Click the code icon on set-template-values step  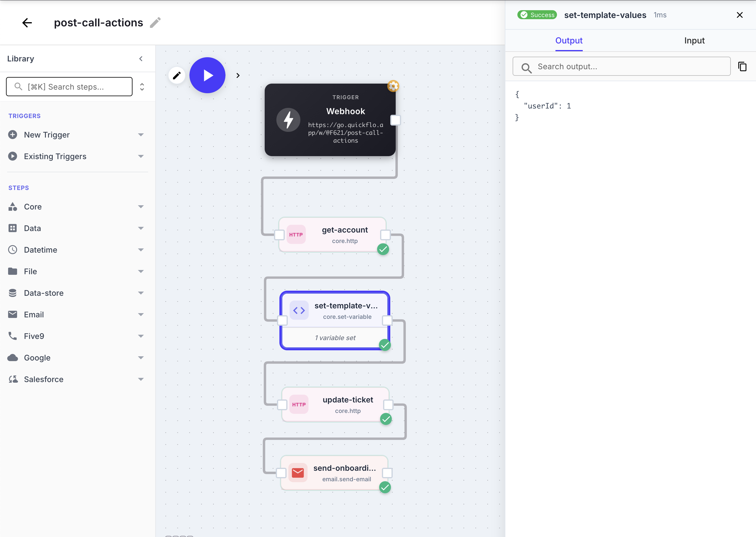(x=299, y=310)
